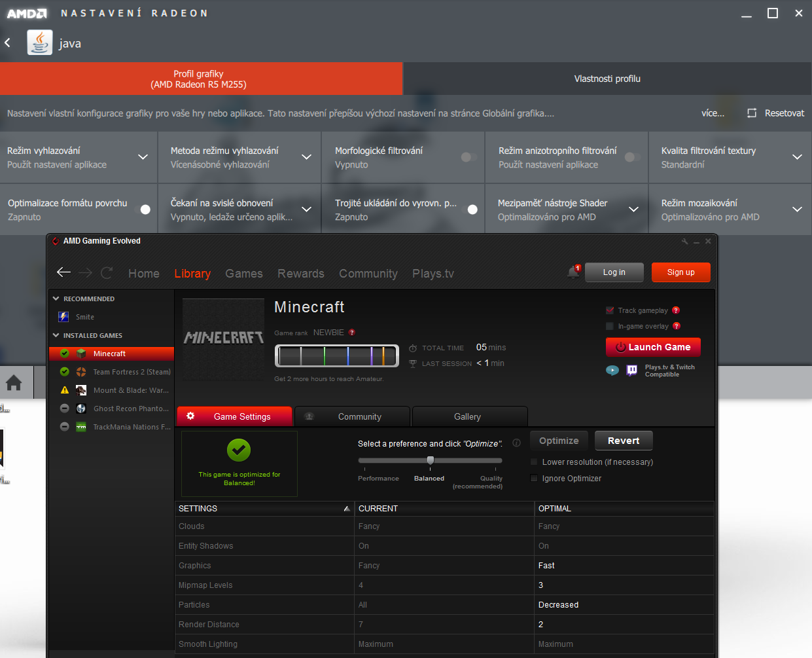Screen dimensions: 812x658
Task: Click the Optimize button
Action: pyautogui.click(x=559, y=441)
